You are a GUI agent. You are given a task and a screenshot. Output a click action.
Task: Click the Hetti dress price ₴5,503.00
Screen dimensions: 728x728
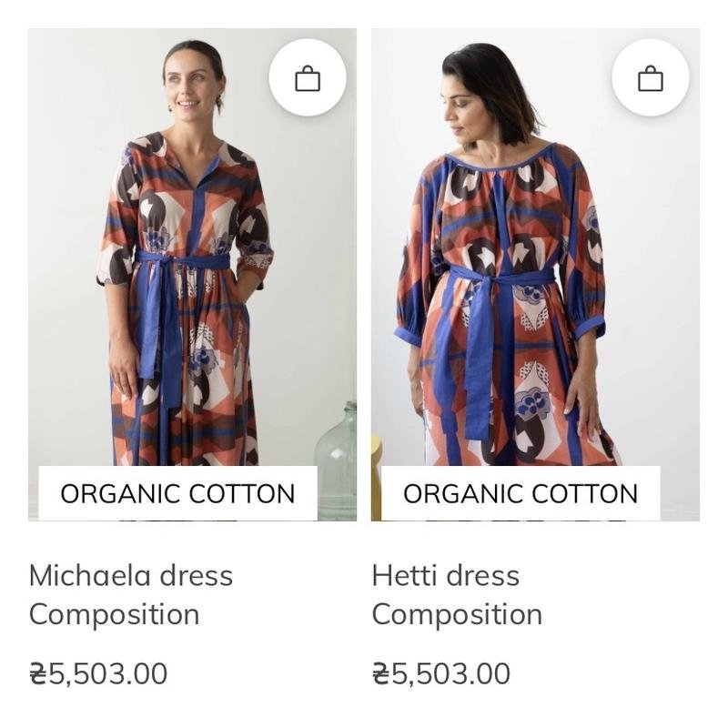[x=441, y=673]
